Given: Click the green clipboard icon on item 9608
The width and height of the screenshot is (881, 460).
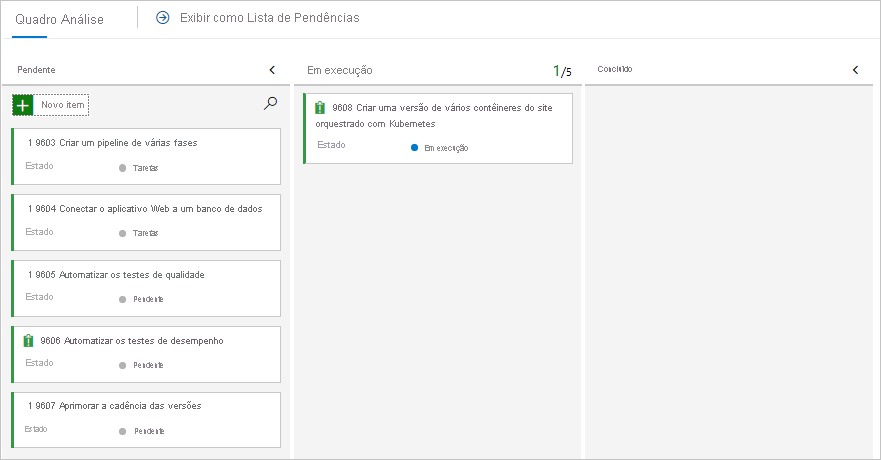Looking at the screenshot, I should (320, 108).
